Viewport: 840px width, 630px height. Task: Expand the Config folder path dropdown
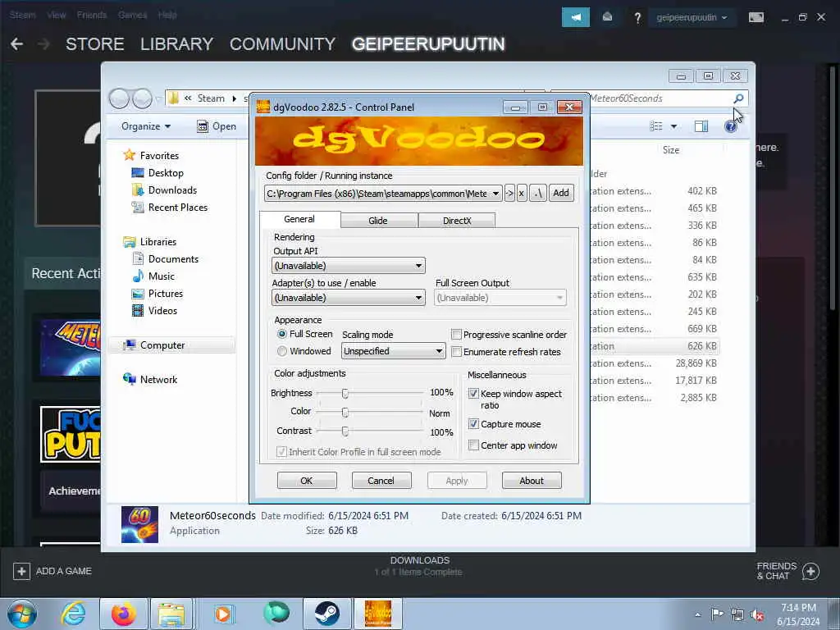(495, 194)
